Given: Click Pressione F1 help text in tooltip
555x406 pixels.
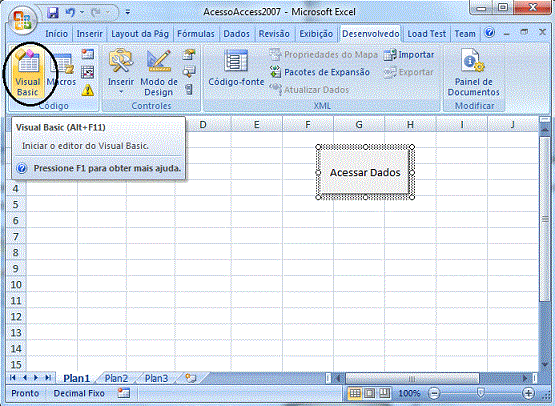Looking at the screenshot, I should [107, 168].
